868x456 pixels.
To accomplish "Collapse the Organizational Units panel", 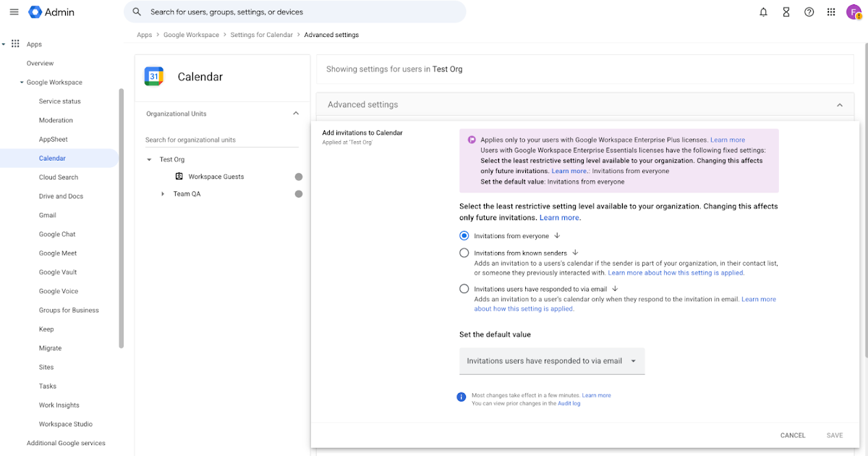I will (295, 114).
